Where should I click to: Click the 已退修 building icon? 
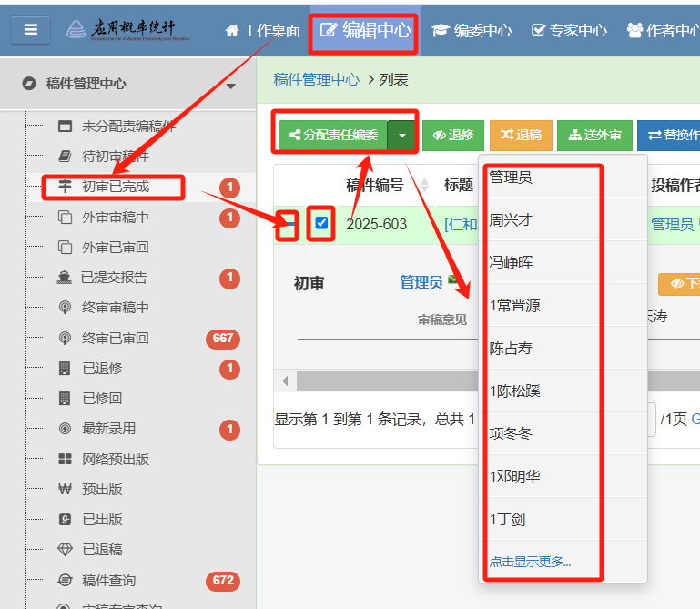(65, 369)
